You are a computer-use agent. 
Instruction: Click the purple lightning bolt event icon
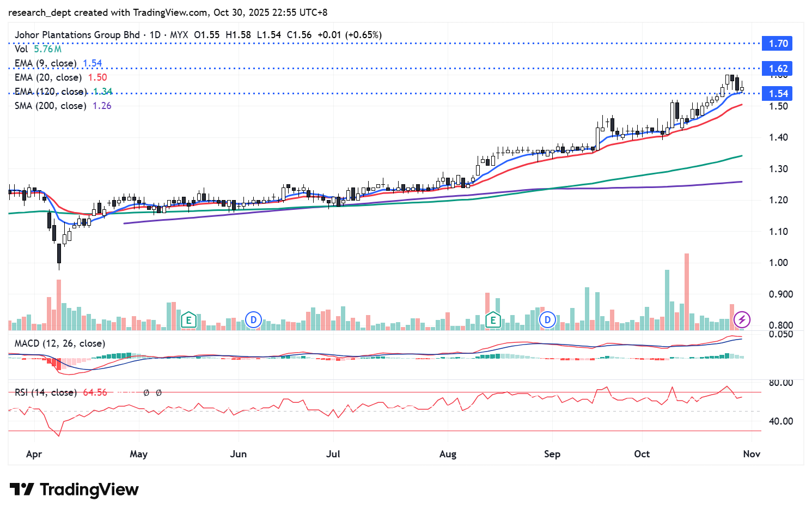coord(742,320)
